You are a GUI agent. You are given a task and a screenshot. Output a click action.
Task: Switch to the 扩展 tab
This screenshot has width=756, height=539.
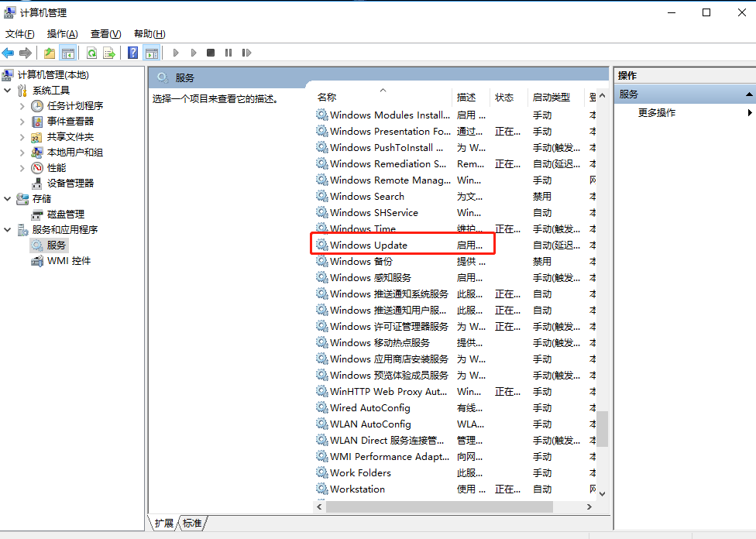tap(164, 523)
